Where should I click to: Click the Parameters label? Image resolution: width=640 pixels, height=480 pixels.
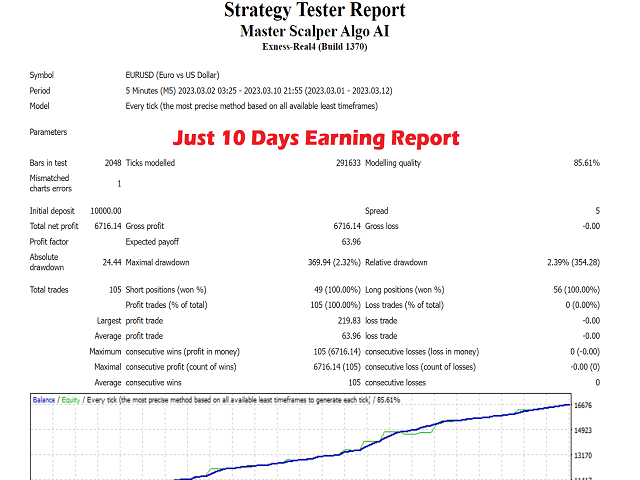pos(48,132)
